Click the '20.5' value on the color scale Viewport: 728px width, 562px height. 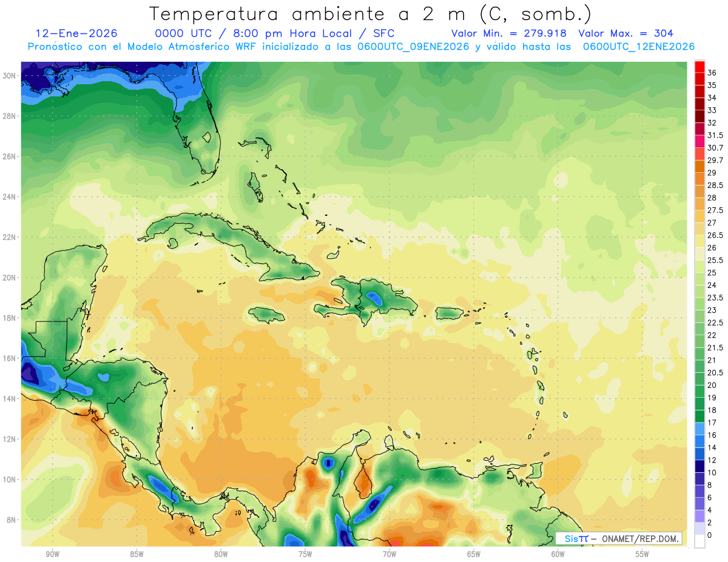[x=715, y=373]
